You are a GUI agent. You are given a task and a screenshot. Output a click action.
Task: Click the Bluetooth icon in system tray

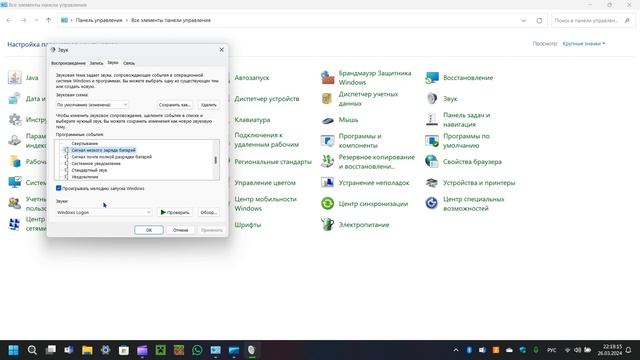[x=469, y=350]
